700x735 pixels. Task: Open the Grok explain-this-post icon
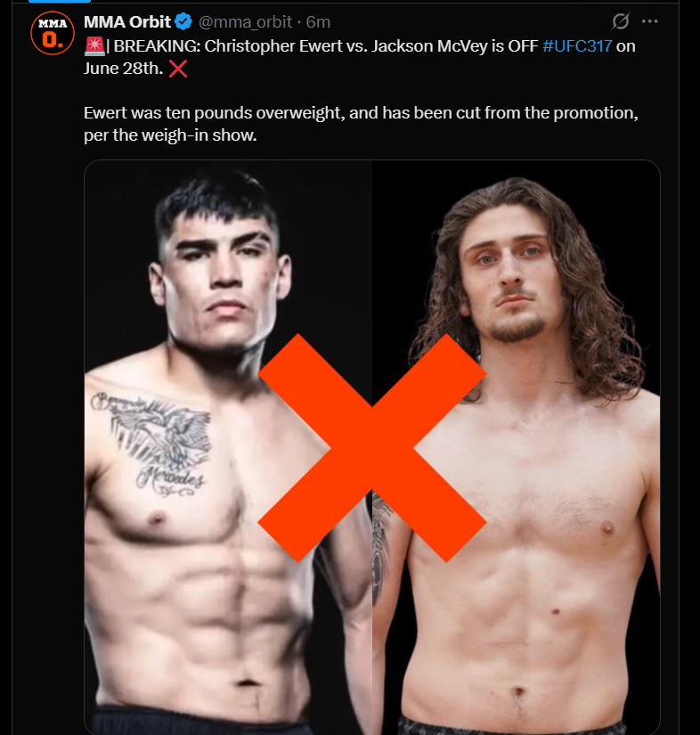click(x=621, y=21)
